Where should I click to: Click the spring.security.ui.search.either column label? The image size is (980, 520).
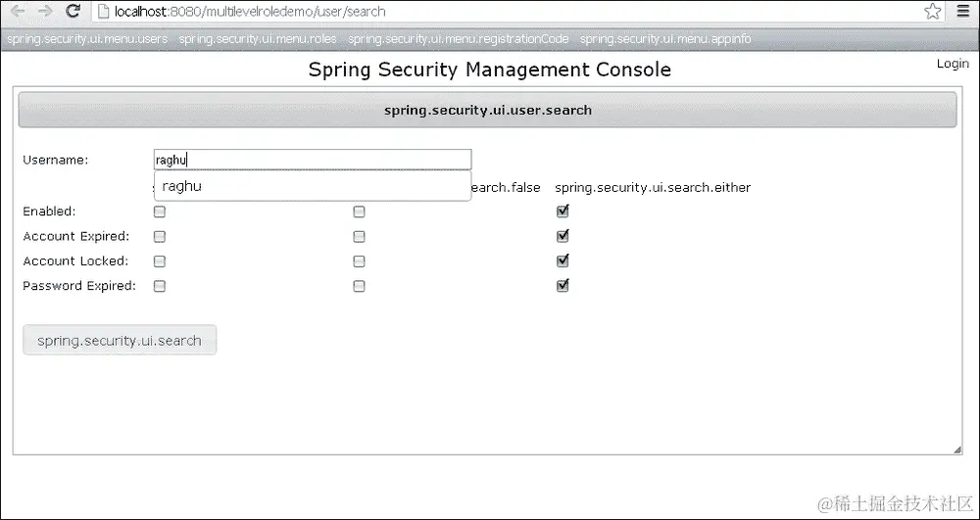pos(653,187)
